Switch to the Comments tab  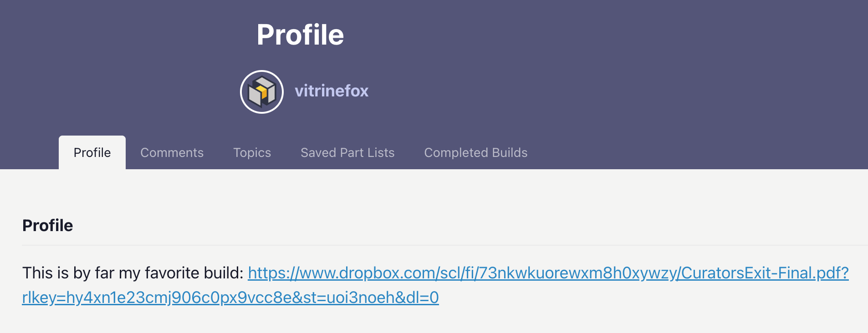[x=172, y=152]
